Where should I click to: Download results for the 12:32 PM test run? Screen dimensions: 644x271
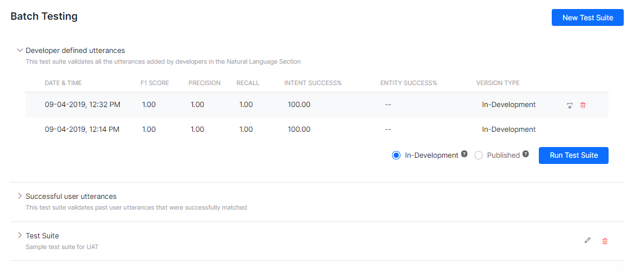pos(570,105)
